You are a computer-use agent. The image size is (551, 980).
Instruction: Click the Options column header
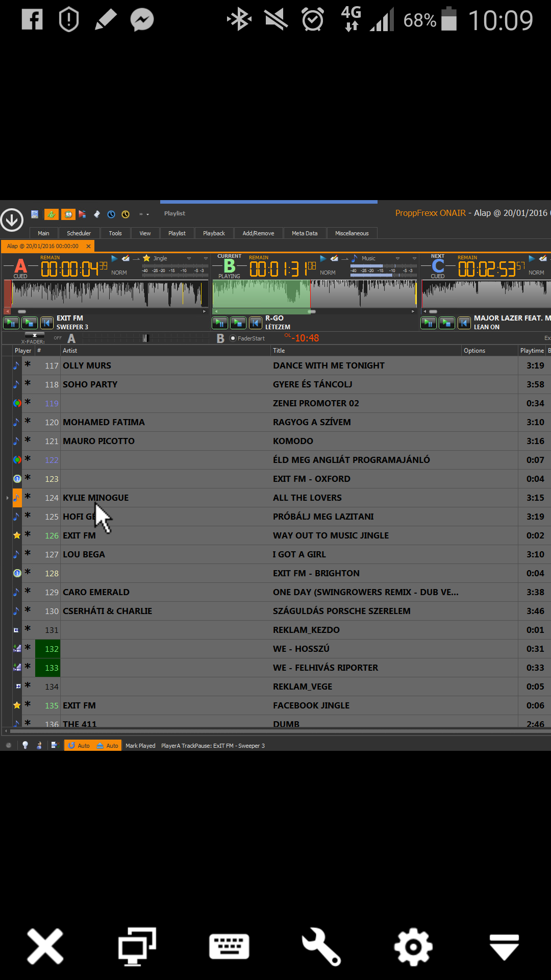tap(489, 351)
